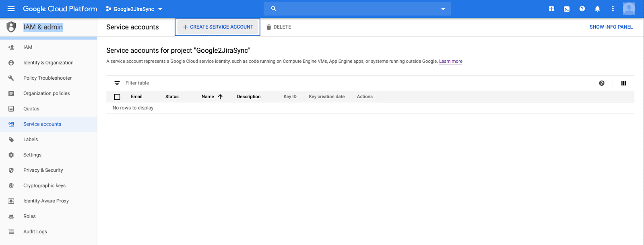Click the Description column header
Image resolution: width=644 pixels, height=245 pixels.
point(249,97)
